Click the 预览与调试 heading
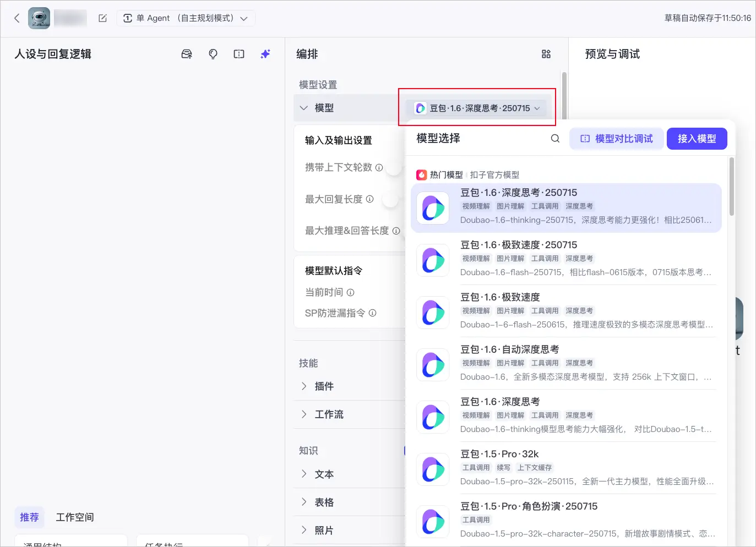The image size is (756, 547). tap(612, 54)
